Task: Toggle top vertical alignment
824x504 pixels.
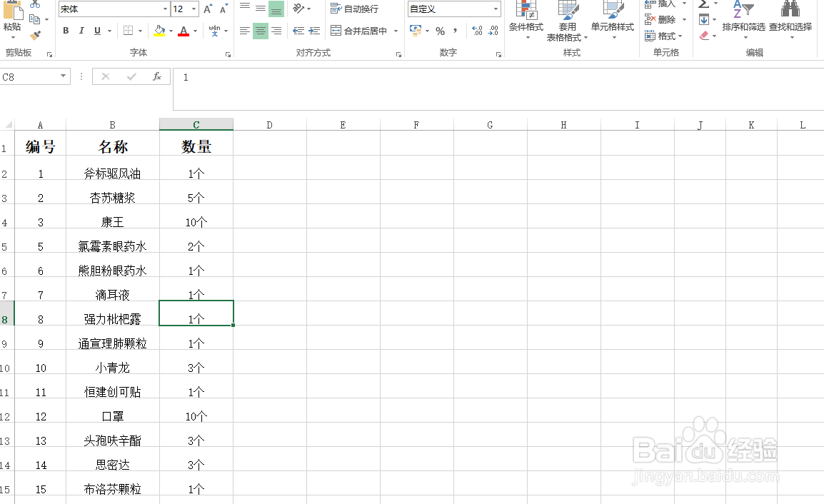Action: pos(245,9)
